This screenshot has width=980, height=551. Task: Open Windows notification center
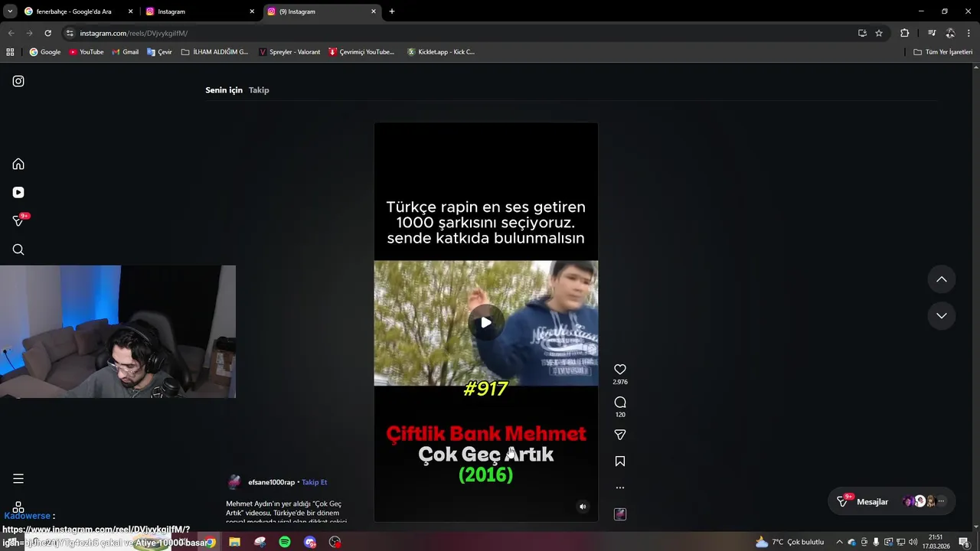point(964,542)
